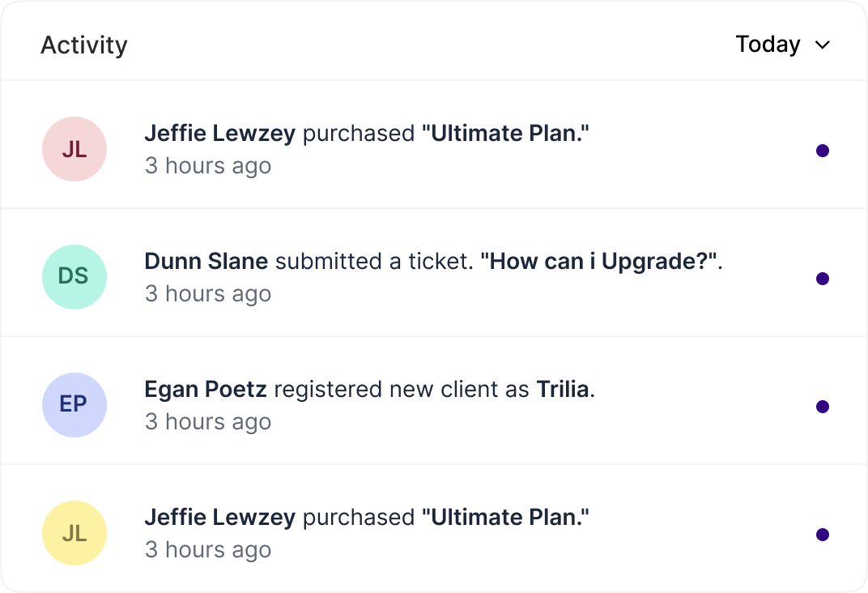Click unread dot on Dunn Slane's ticket row
This screenshot has width=868, height=593.
click(x=823, y=279)
